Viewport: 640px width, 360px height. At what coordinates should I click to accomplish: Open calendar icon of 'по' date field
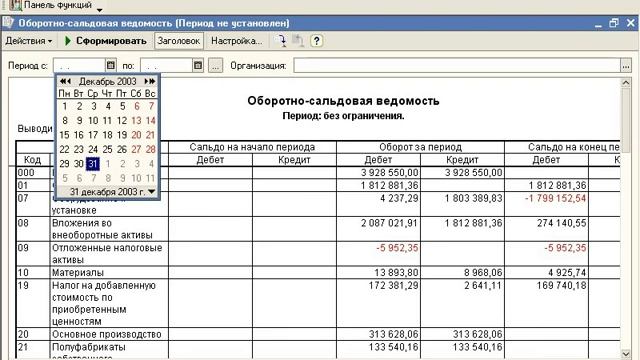198,65
